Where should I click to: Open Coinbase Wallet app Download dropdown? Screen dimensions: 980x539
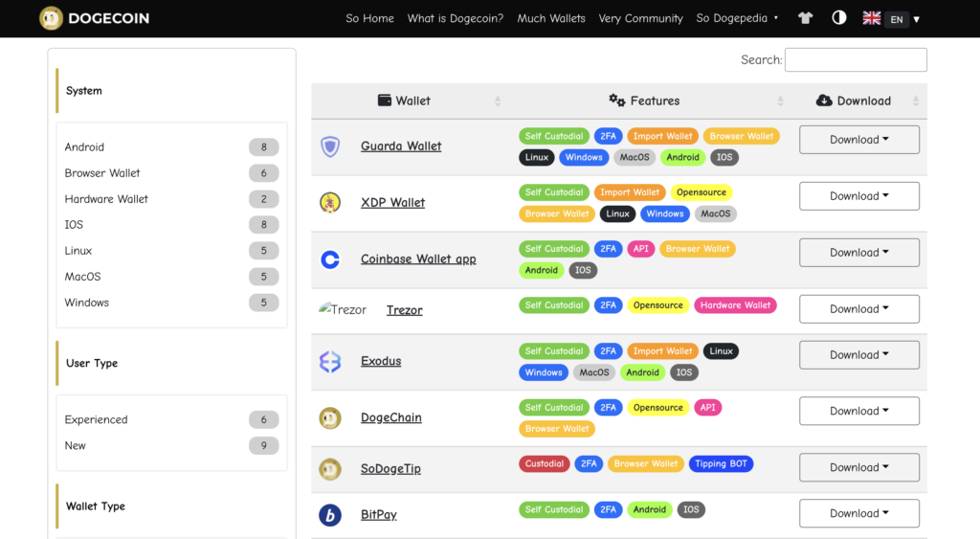[858, 252]
